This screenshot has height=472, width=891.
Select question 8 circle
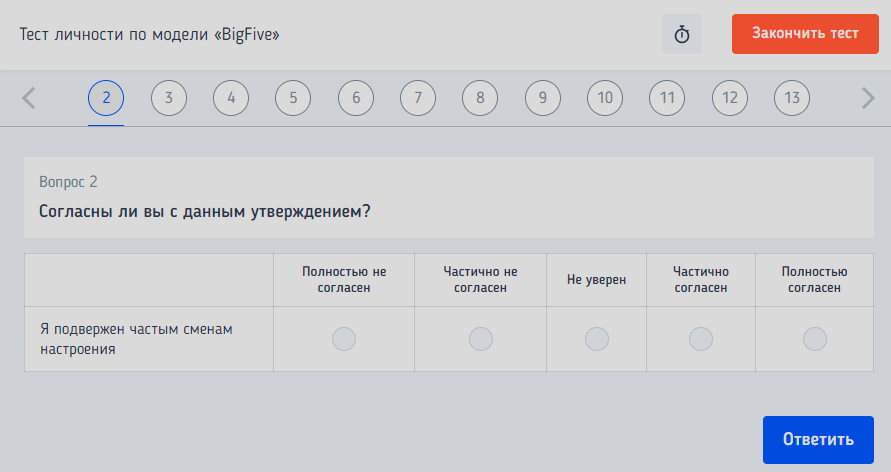point(480,98)
